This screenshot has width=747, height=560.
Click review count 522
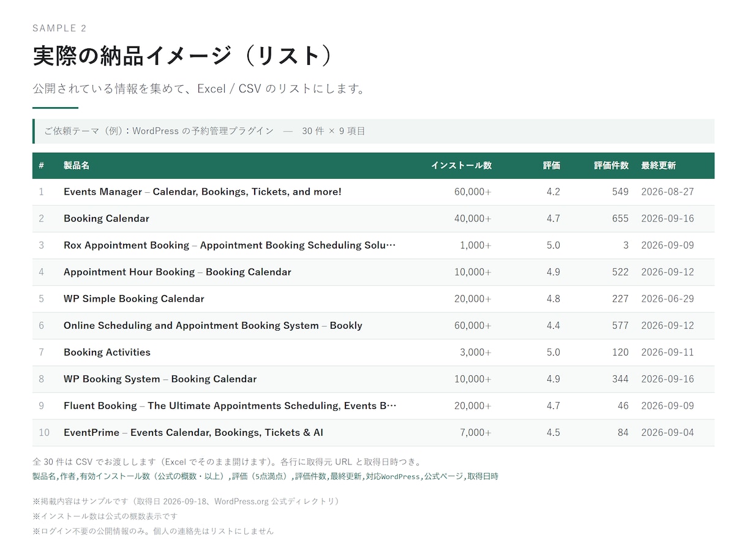pyautogui.click(x=620, y=272)
